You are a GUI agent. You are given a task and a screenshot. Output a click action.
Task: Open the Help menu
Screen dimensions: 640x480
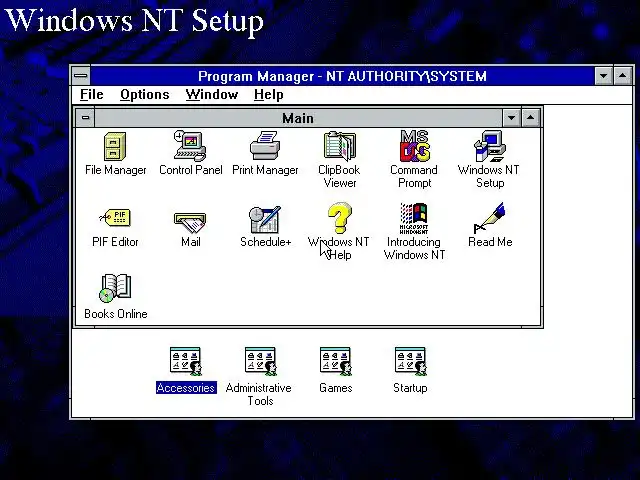click(269, 95)
